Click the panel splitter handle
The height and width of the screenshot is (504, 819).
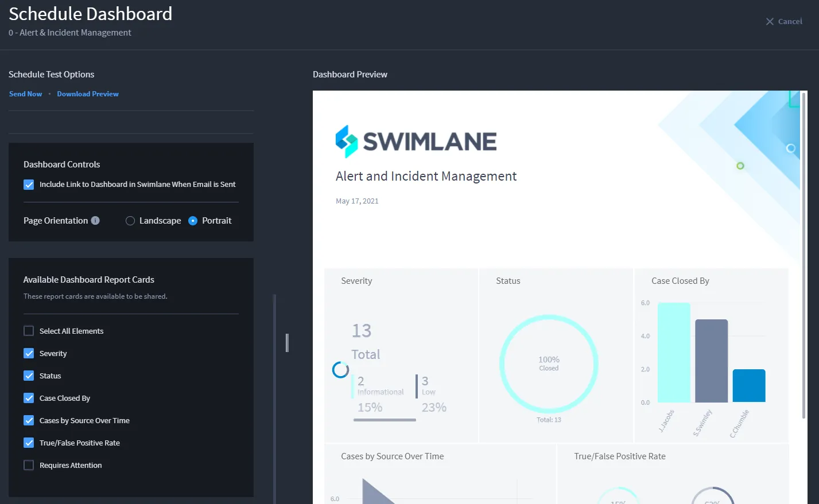pyautogui.click(x=287, y=343)
